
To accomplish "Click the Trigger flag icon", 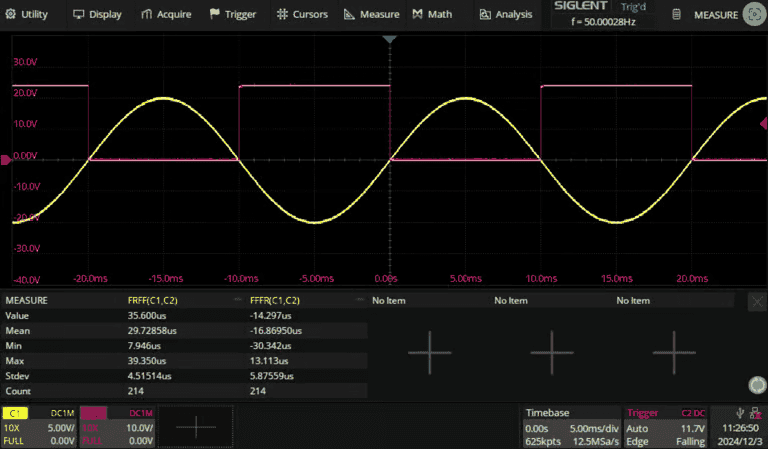I will [215, 14].
